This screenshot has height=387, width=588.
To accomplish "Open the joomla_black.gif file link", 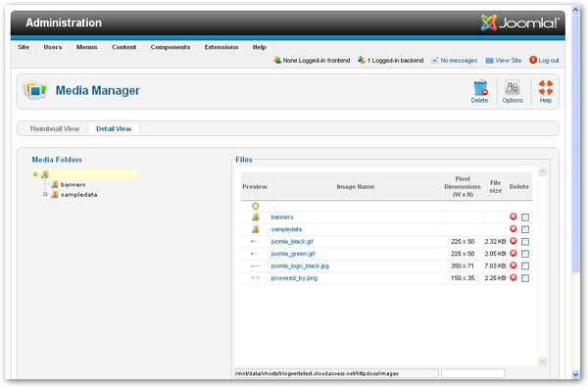I will [x=292, y=241].
